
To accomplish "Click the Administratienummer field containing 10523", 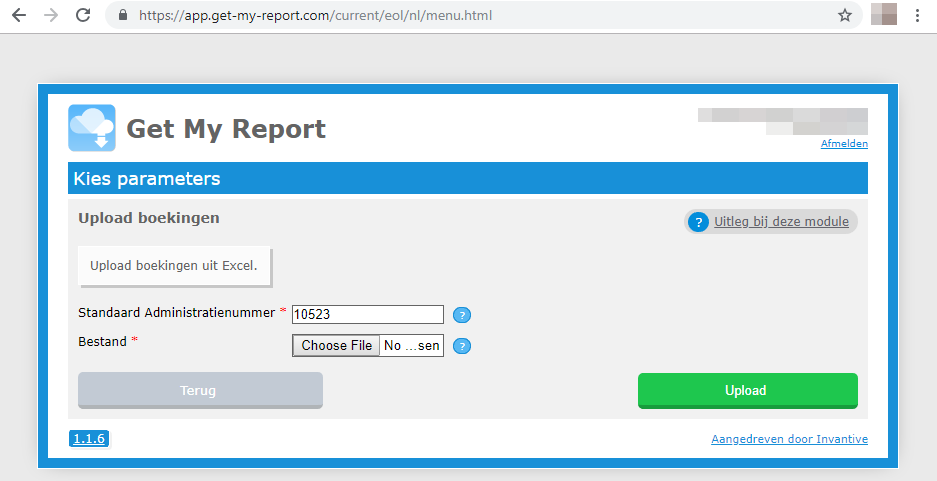I will pyautogui.click(x=368, y=314).
